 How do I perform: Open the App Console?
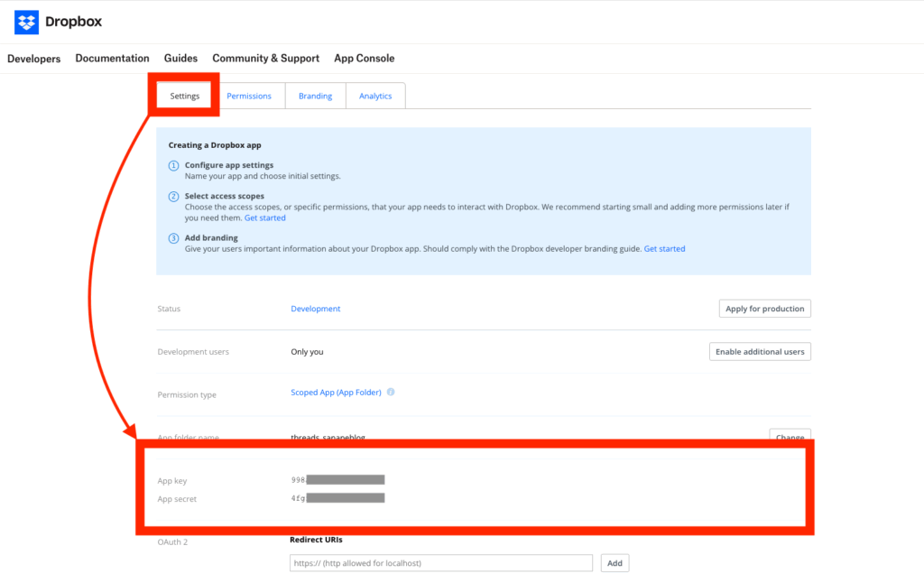[x=365, y=59]
